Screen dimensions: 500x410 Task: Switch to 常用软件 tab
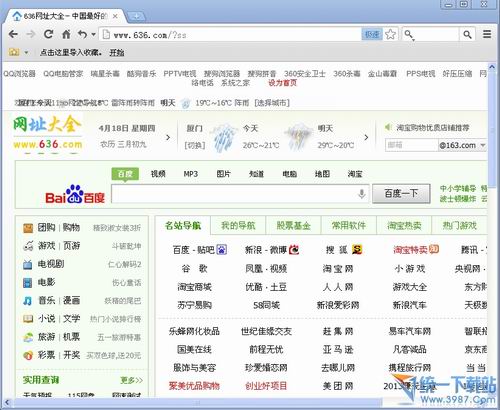(x=349, y=226)
